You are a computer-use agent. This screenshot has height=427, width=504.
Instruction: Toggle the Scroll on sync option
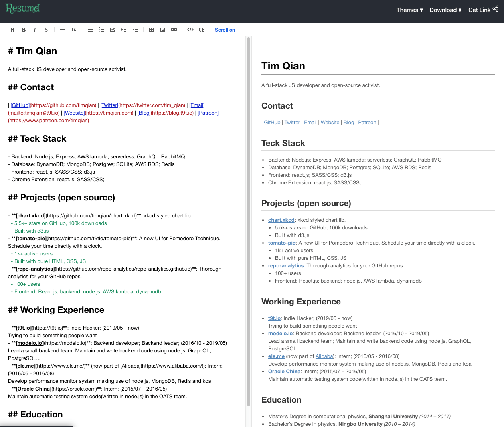coord(225,30)
